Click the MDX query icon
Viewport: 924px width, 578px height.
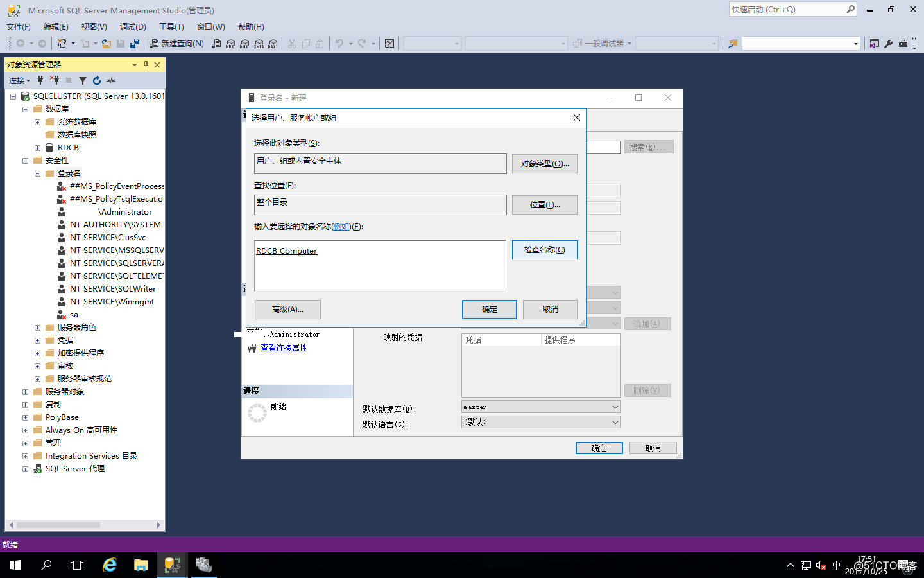[x=230, y=44]
